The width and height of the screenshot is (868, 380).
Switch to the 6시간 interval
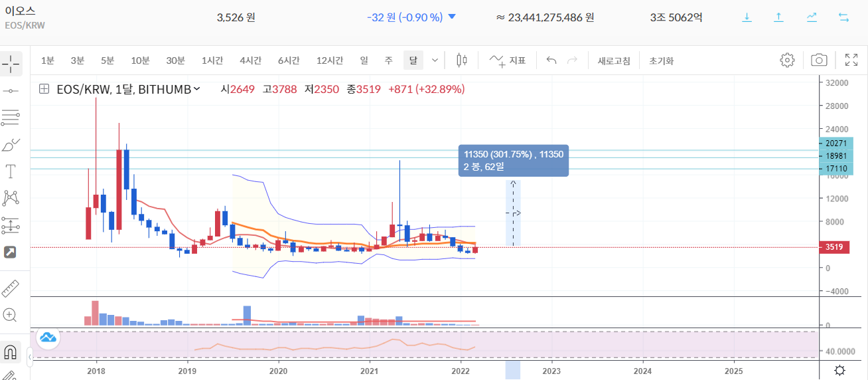pos(289,60)
